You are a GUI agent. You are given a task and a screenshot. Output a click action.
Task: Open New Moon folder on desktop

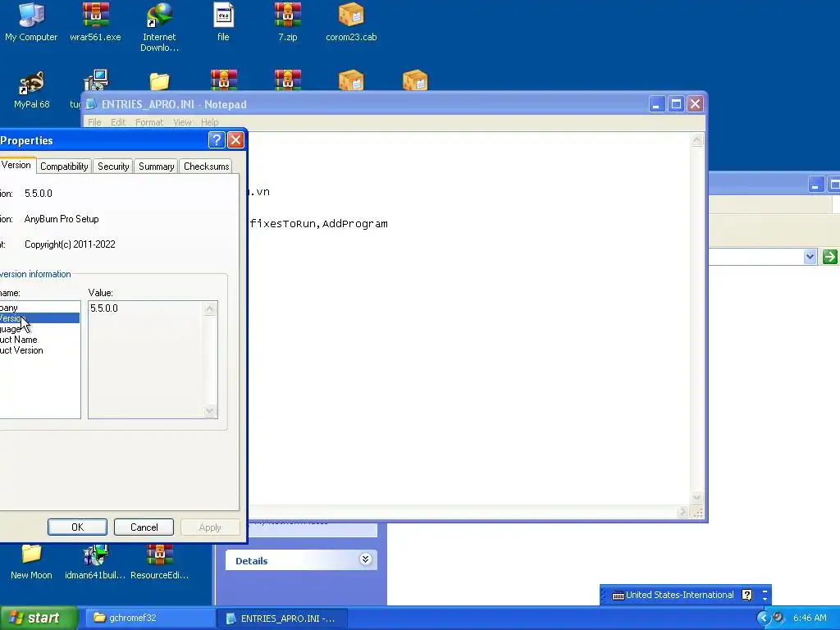(32, 561)
